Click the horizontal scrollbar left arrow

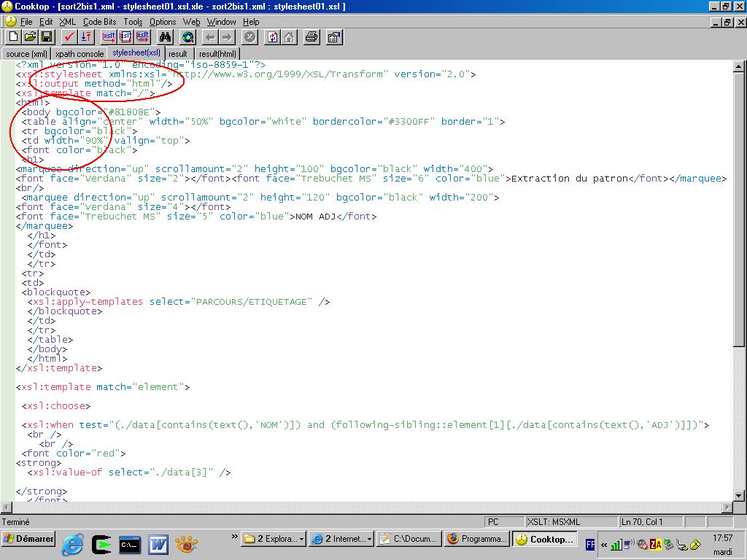point(6,507)
